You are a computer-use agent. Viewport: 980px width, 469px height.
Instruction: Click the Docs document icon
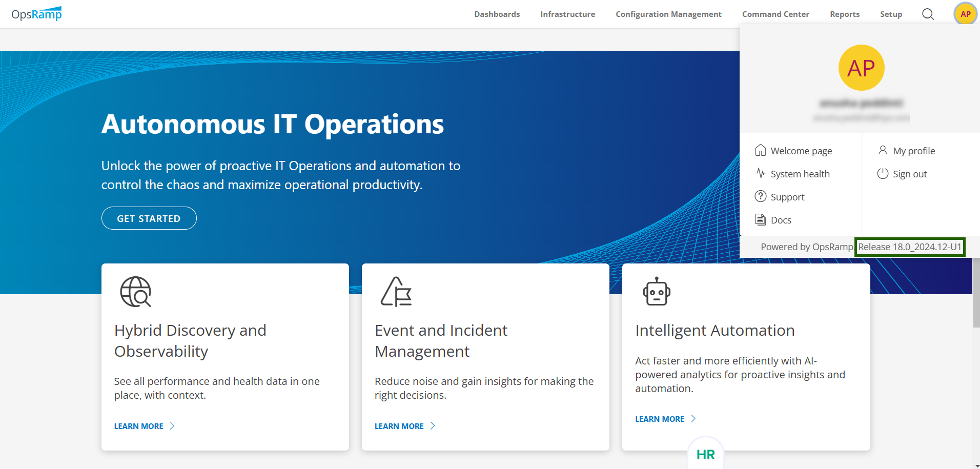(761, 219)
